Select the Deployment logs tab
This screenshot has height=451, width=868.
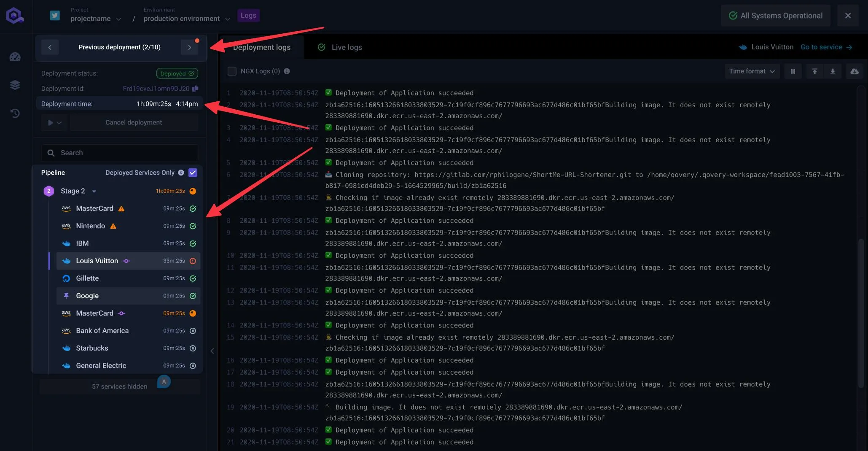point(262,47)
